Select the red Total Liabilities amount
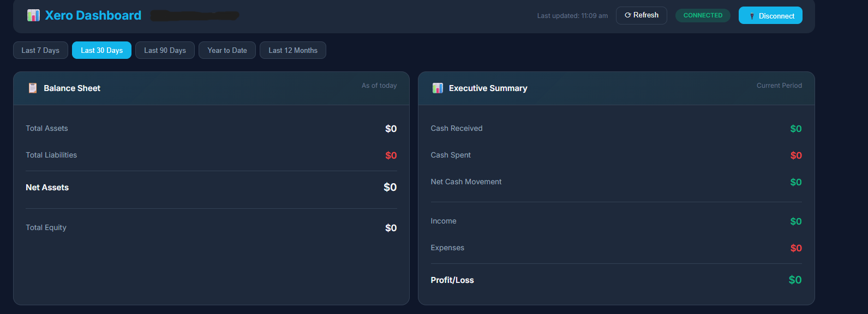This screenshot has width=868, height=314. 391,155
